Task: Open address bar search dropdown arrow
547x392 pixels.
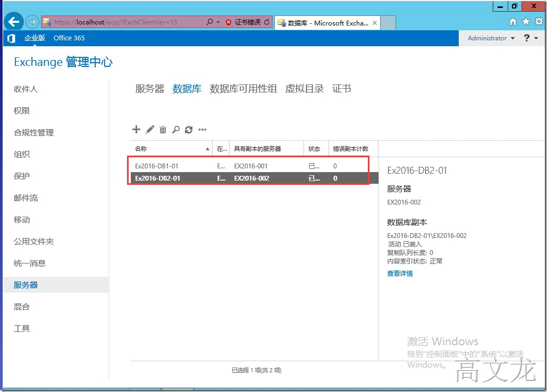Action: pyautogui.click(x=218, y=22)
